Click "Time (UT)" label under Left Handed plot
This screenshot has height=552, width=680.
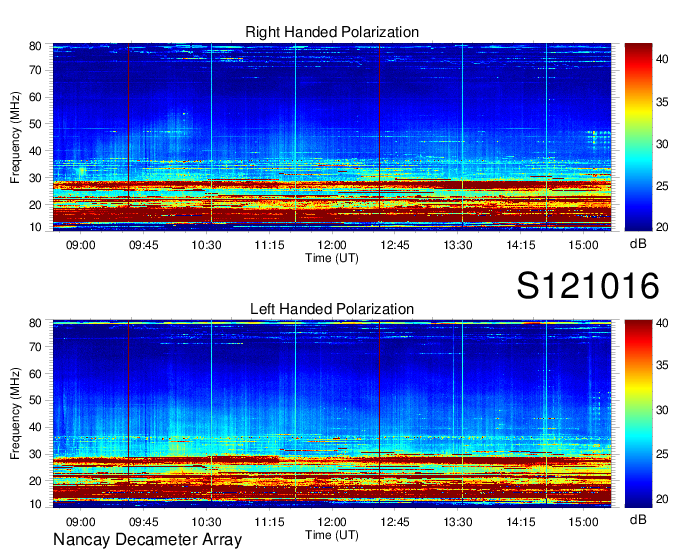332,535
